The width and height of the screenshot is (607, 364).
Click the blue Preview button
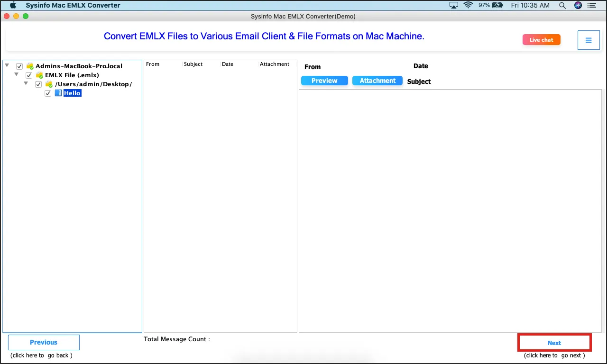click(x=324, y=81)
